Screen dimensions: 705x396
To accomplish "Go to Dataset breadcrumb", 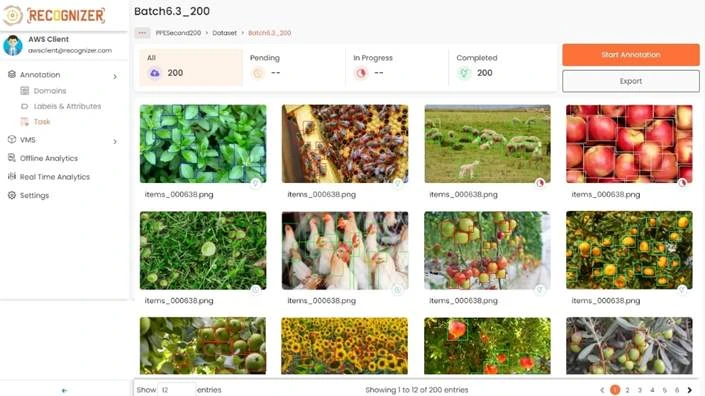I will click(x=224, y=33).
